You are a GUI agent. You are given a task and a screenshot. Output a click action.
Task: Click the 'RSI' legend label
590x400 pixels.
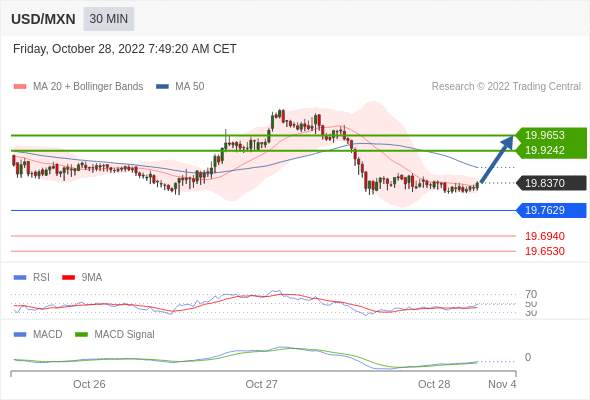click(41, 278)
